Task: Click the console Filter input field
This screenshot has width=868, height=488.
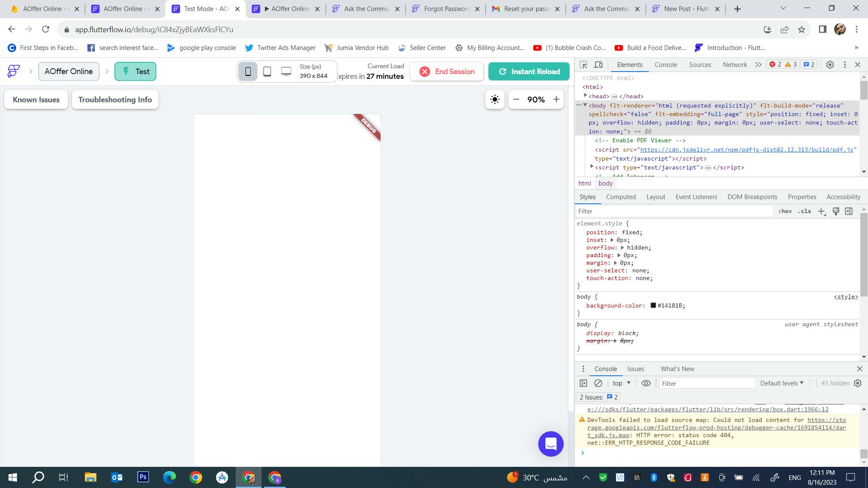Action: point(707,383)
